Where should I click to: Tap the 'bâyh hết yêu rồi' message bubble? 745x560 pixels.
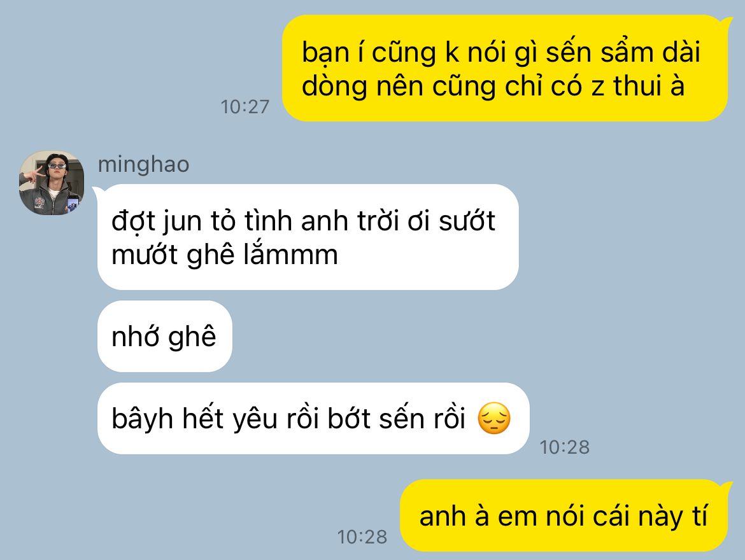tap(313, 419)
